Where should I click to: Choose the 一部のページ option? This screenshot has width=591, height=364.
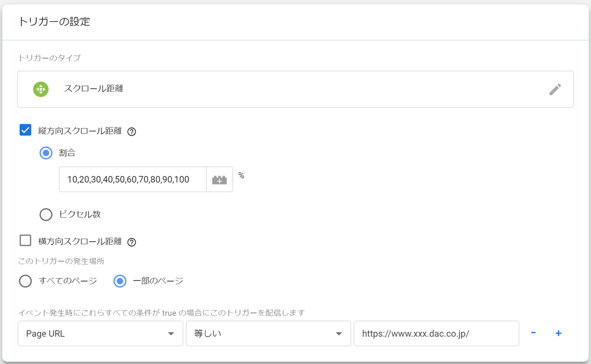pyautogui.click(x=120, y=281)
